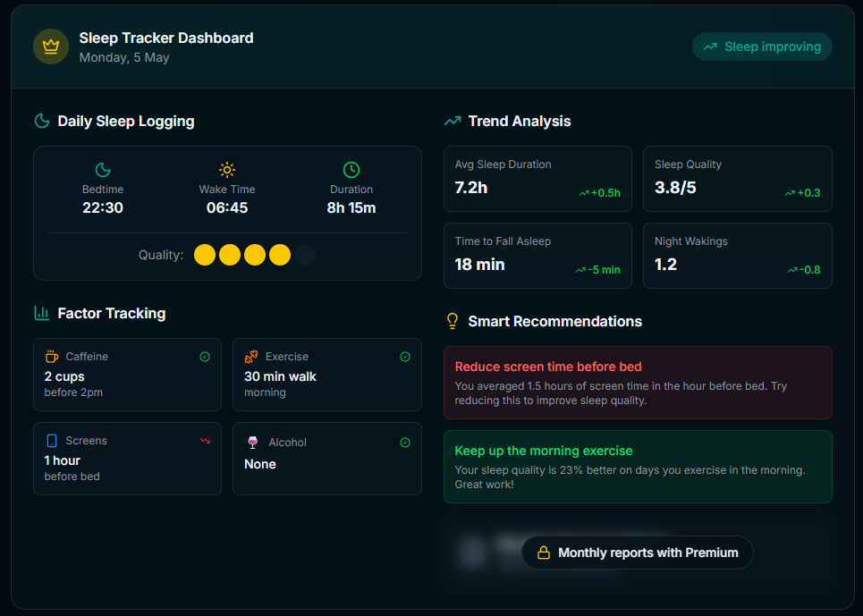Screen dimensions: 863x616
Task: Click the before 2pm caption
Action: 73,392
